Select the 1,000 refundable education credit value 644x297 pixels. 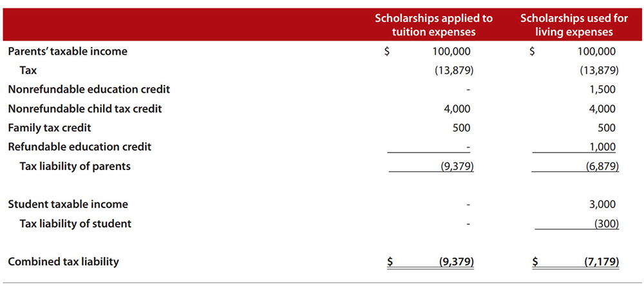pos(602,147)
